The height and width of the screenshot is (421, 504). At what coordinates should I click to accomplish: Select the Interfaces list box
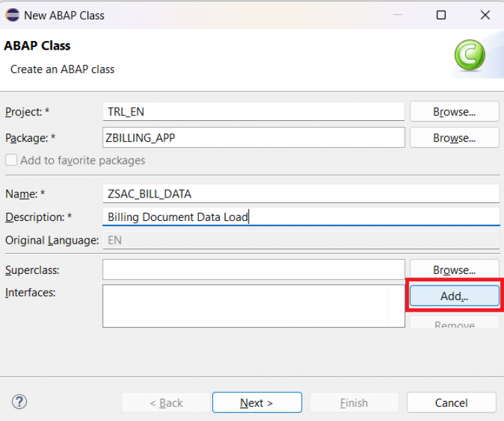pyautogui.click(x=245, y=306)
